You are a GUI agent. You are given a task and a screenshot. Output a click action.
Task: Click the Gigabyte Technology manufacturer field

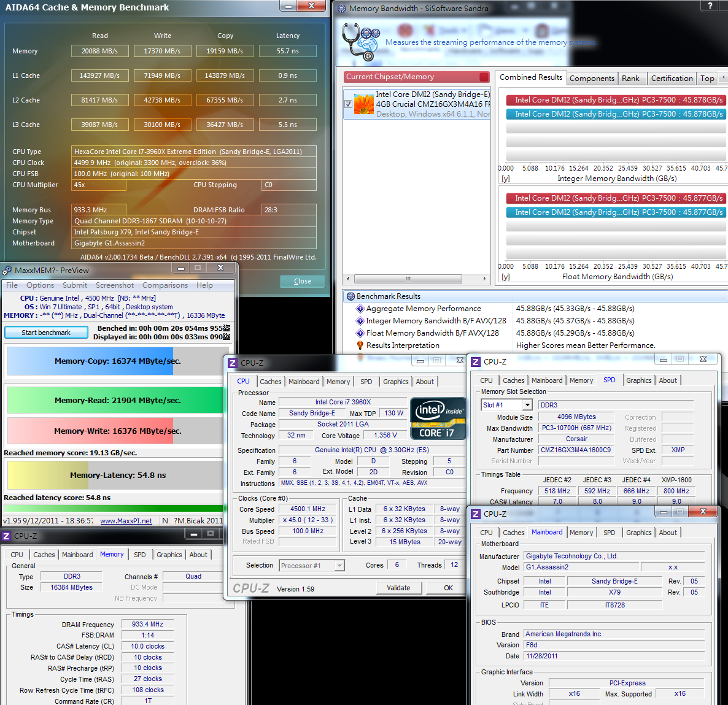click(614, 556)
